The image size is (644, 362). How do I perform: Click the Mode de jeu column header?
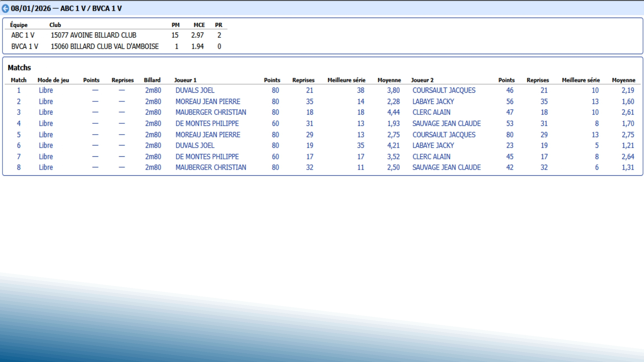click(x=53, y=80)
